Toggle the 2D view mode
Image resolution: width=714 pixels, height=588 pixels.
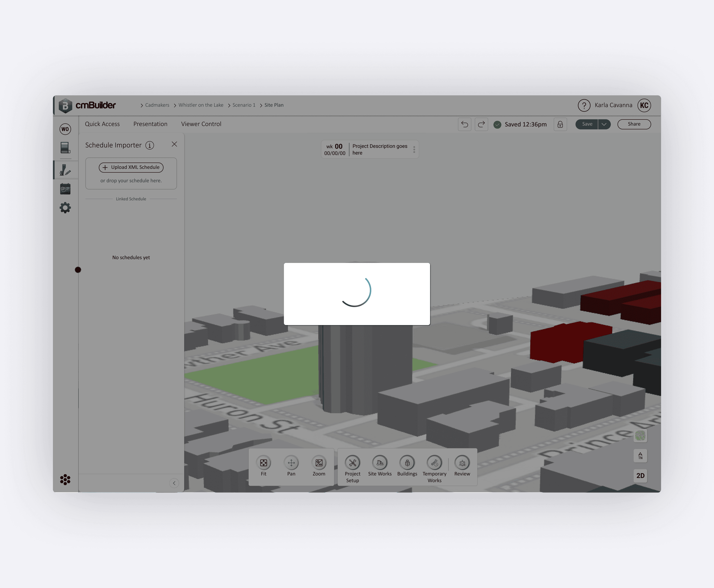(x=640, y=476)
